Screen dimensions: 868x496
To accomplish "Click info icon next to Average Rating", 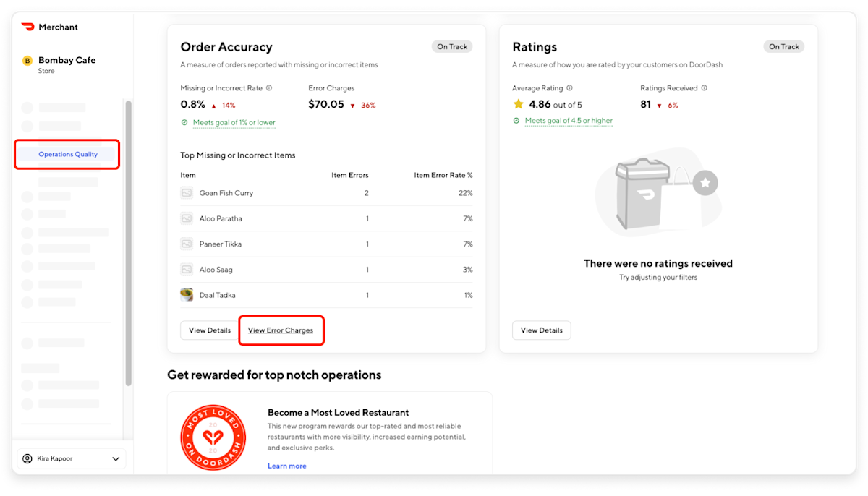I will click(569, 88).
